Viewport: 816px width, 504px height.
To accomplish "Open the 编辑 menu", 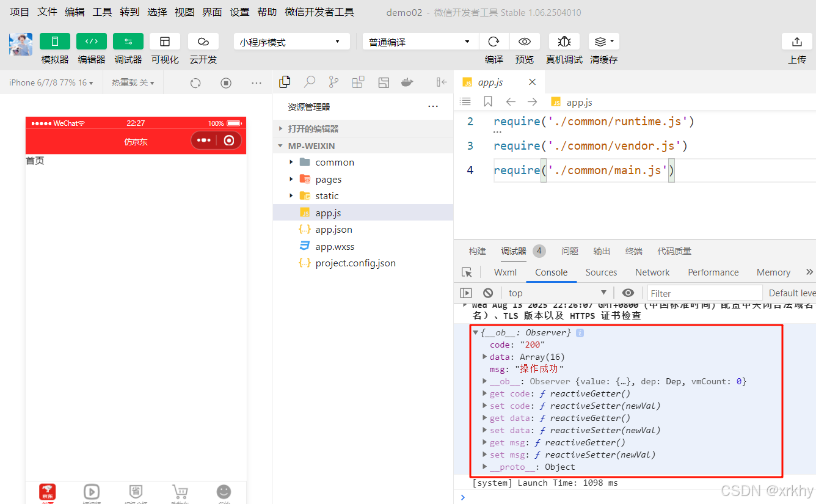I will (75, 12).
